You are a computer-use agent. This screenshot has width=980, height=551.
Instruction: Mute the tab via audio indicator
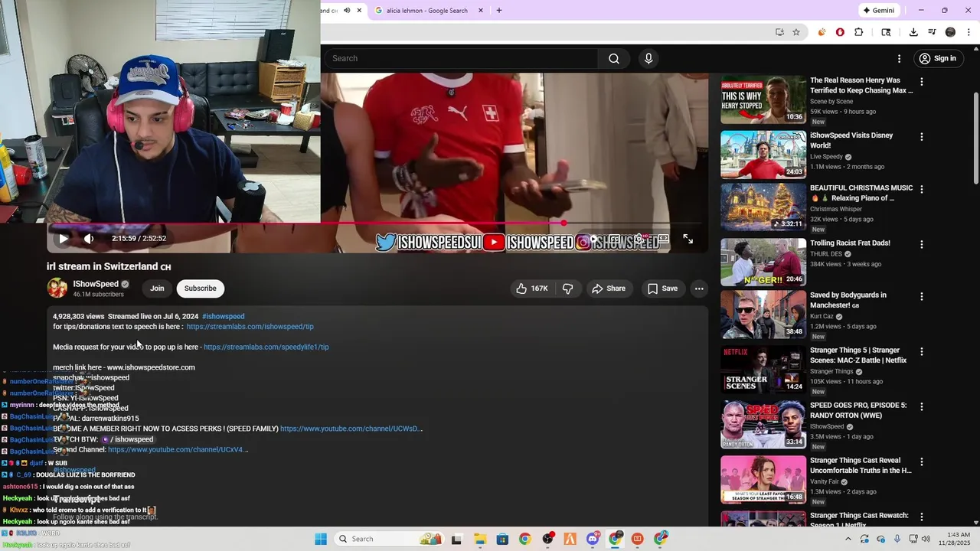(347, 11)
